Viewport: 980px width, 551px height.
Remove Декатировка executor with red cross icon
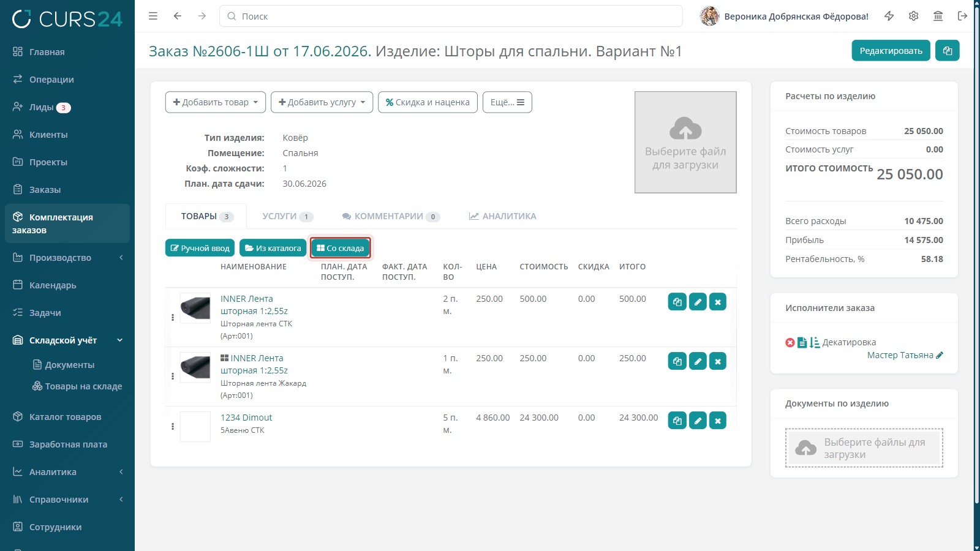(790, 343)
